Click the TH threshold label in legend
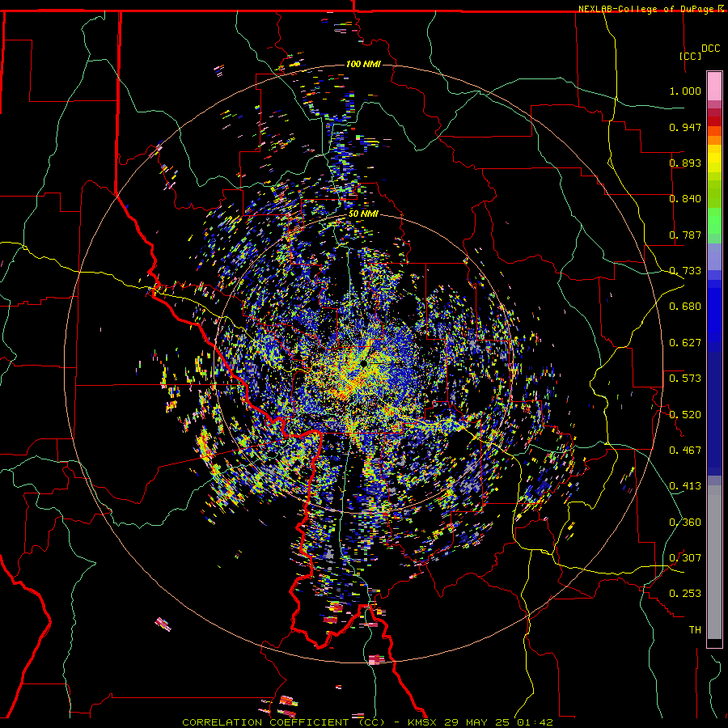The height and width of the screenshot is (728, 728). pos(695,629)
